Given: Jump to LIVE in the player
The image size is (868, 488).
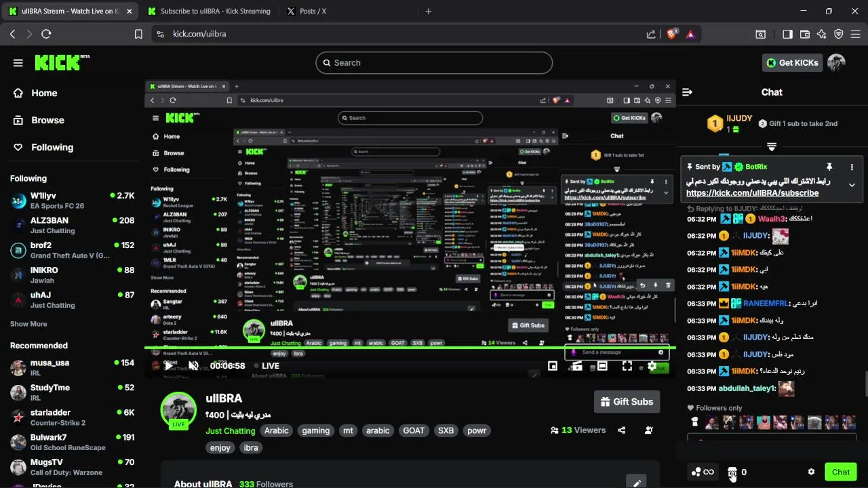Looking at the screenshot, I should (x=266, y=366).
